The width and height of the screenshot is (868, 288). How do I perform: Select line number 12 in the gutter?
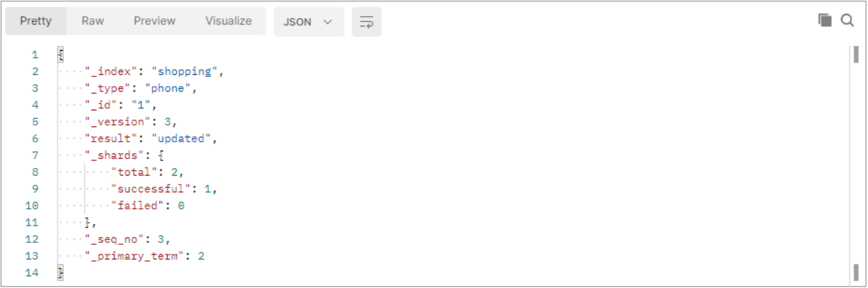tap(33, 239)
